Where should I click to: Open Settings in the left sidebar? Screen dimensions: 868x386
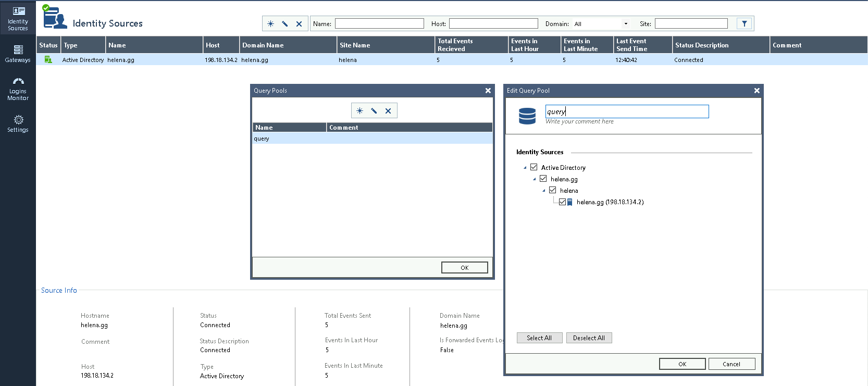[18, 123]
